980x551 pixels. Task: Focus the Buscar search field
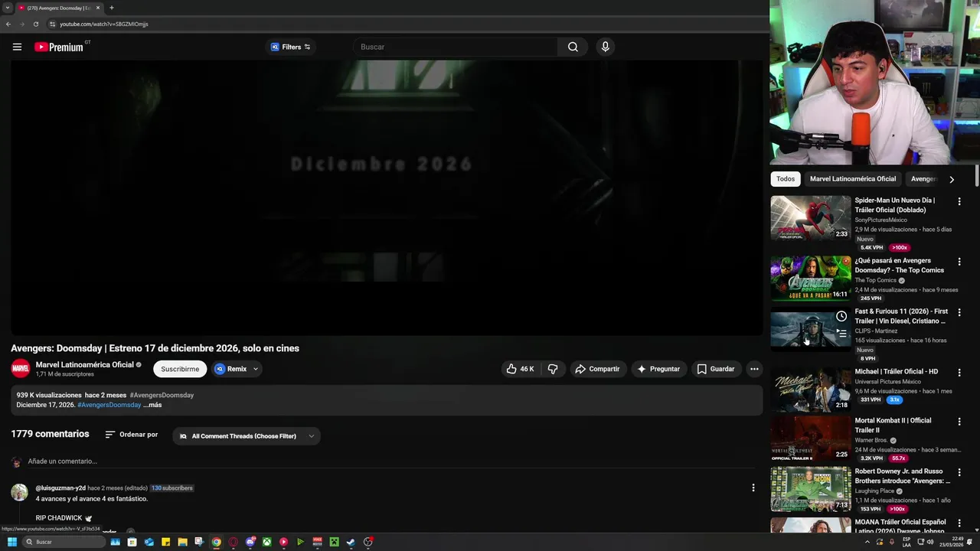point(456,47)
